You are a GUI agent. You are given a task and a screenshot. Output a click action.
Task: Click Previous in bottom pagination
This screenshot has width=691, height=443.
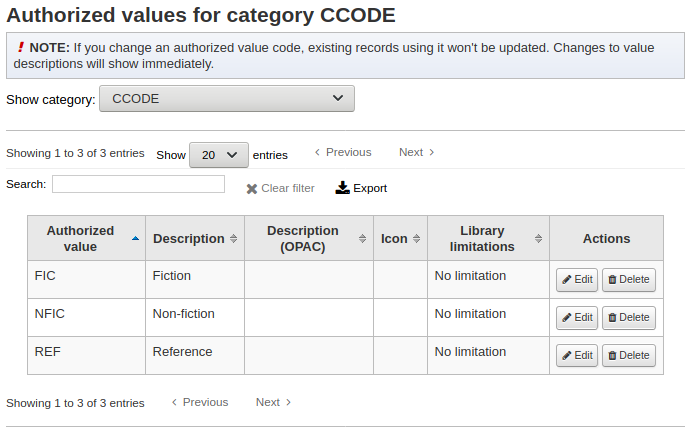[199, 403]
